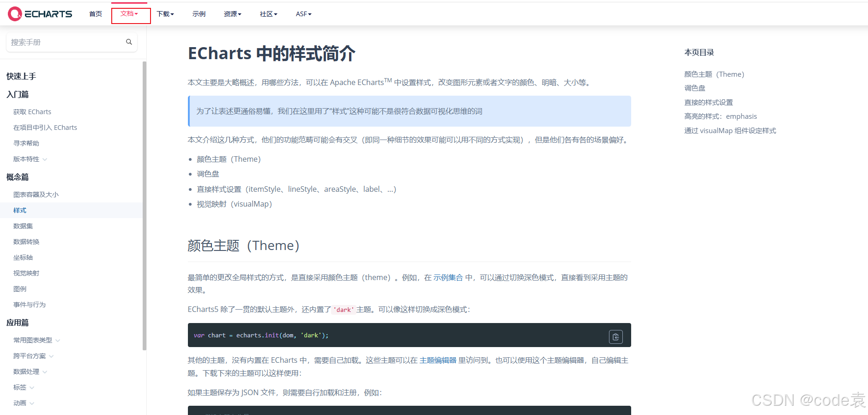The height and width of the screenshot is (415, 868).
Task: Click the search magnifier icon
Action: 129,42
